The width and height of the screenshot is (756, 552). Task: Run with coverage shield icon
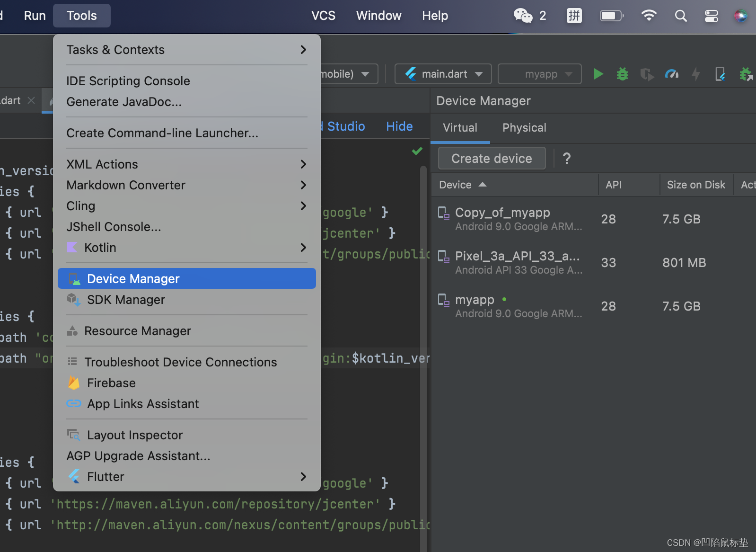pos(647,74)
